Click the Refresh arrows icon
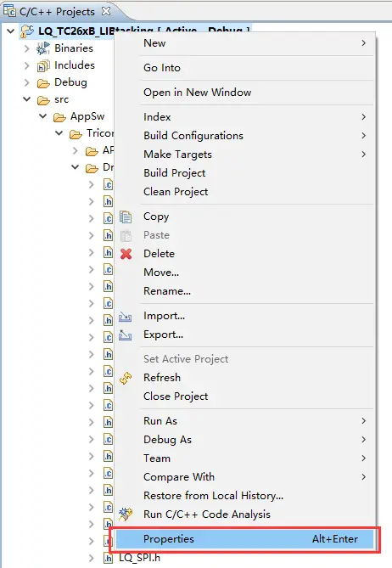The image size is (392, 568). pos(126,378)
